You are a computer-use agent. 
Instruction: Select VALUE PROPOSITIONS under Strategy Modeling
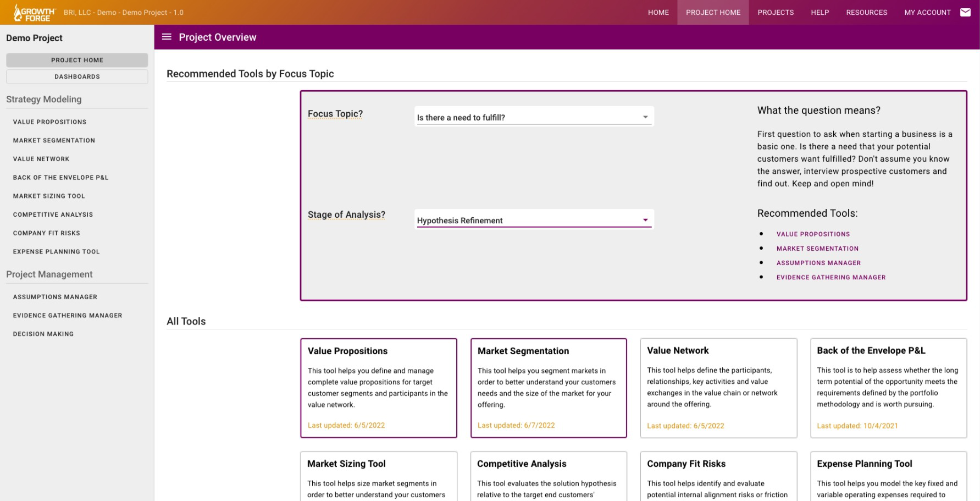pos(49,122)
